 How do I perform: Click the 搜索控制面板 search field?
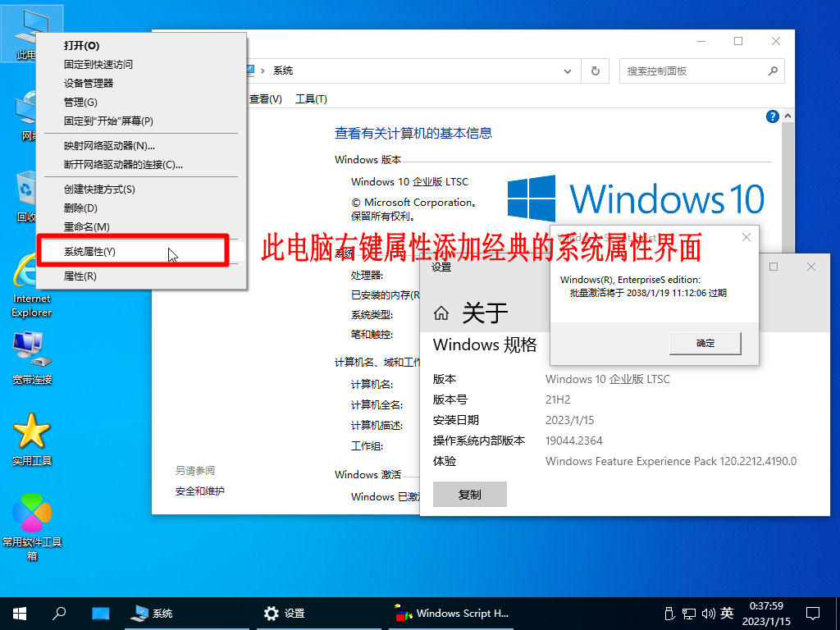(x=693, y=71)
